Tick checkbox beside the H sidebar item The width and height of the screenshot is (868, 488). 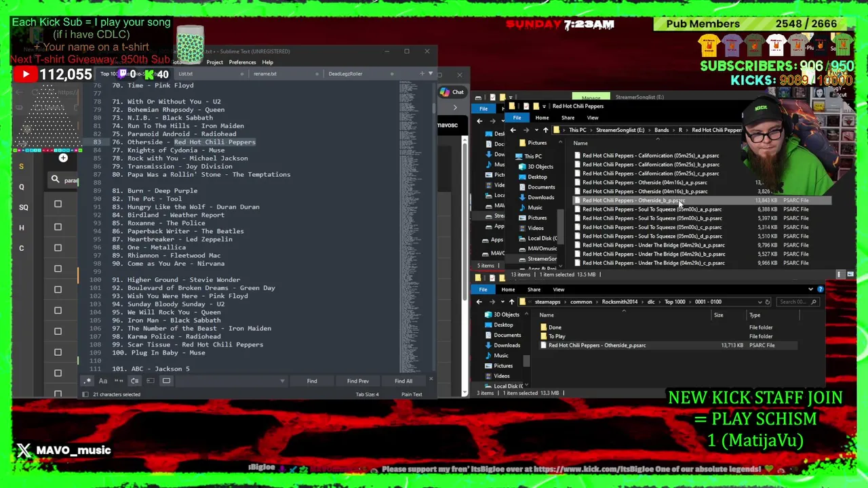[58, 227]
